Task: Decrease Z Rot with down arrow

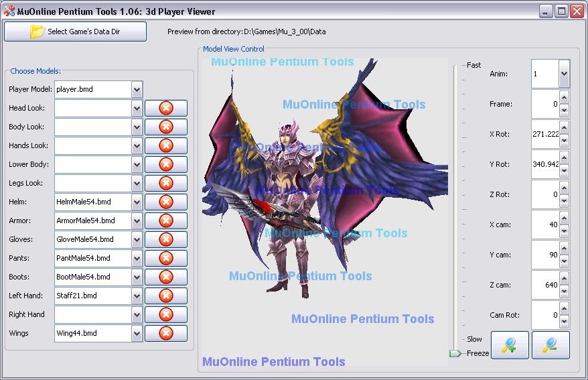Action: coord(564,201)
